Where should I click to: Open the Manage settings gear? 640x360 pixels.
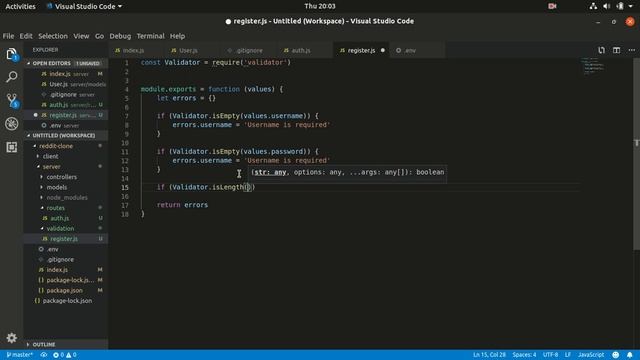coord(11,338)
